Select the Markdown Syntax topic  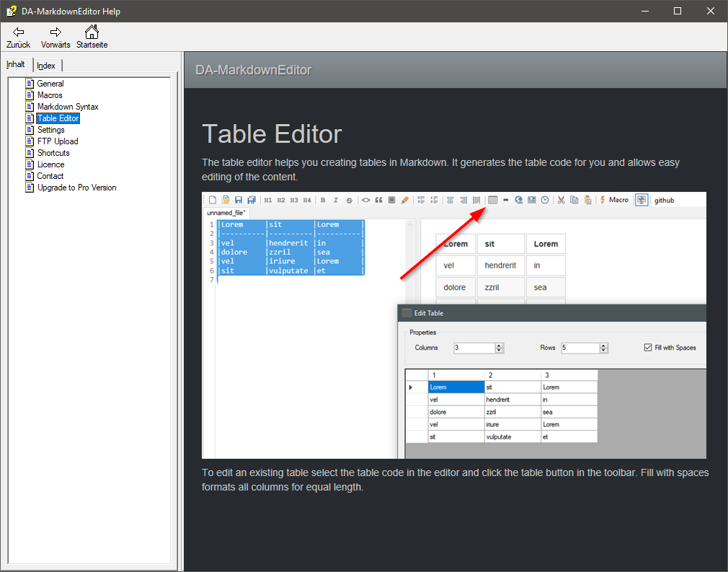[68, 107]
